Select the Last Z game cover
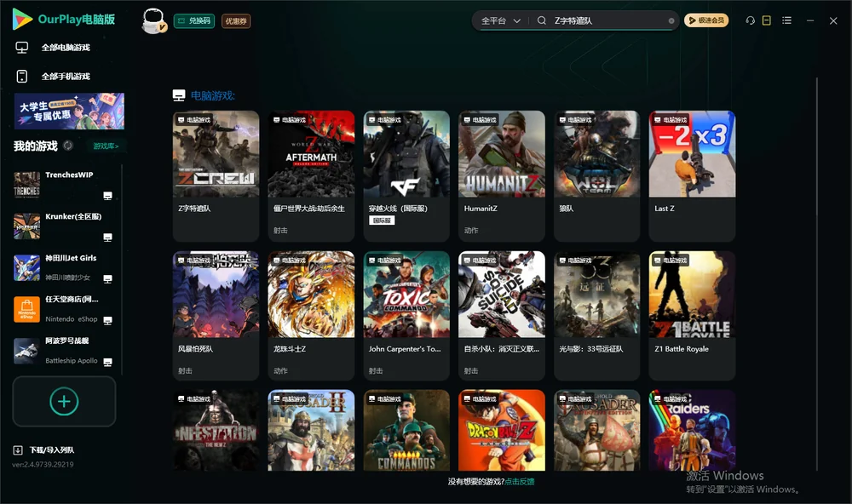Viewport: 852px width, 504px height. click(692, 154)
